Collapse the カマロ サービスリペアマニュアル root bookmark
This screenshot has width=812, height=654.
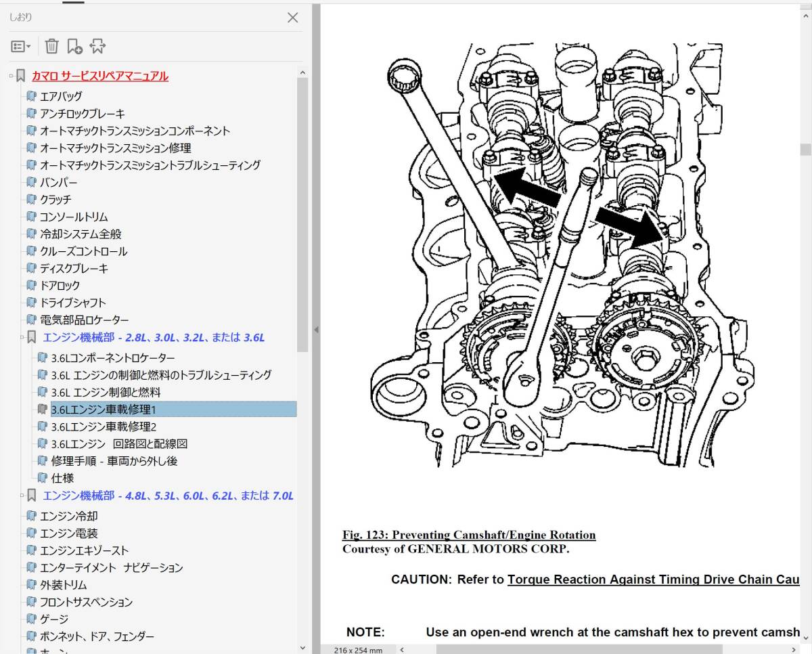pos(12,76)
